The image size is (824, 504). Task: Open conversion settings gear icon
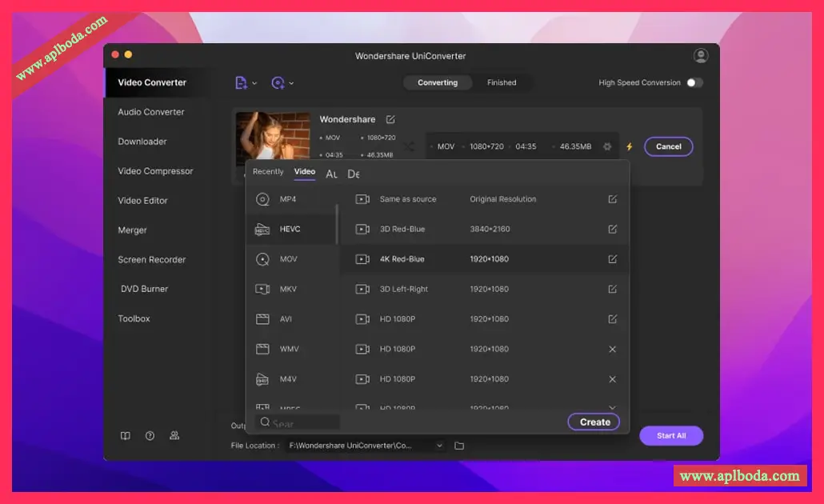(x=607, y=147)
